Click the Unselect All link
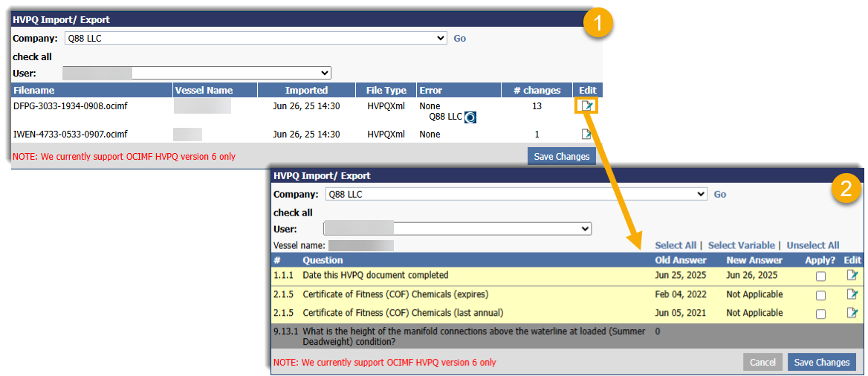 (812, 245)
